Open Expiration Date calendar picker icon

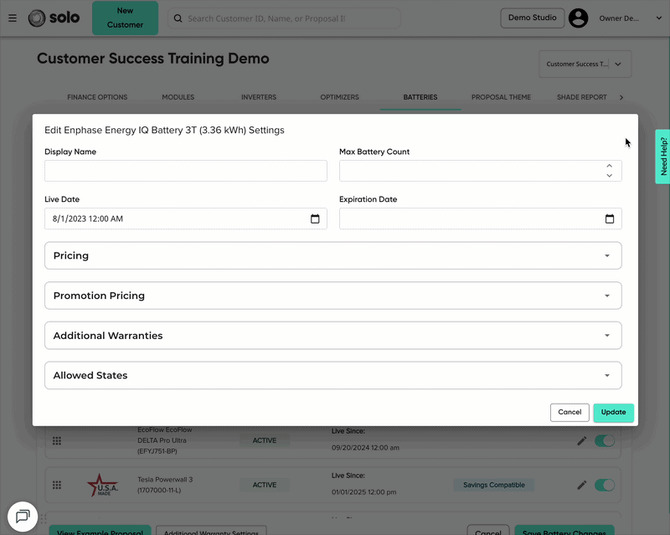point(609,219)
